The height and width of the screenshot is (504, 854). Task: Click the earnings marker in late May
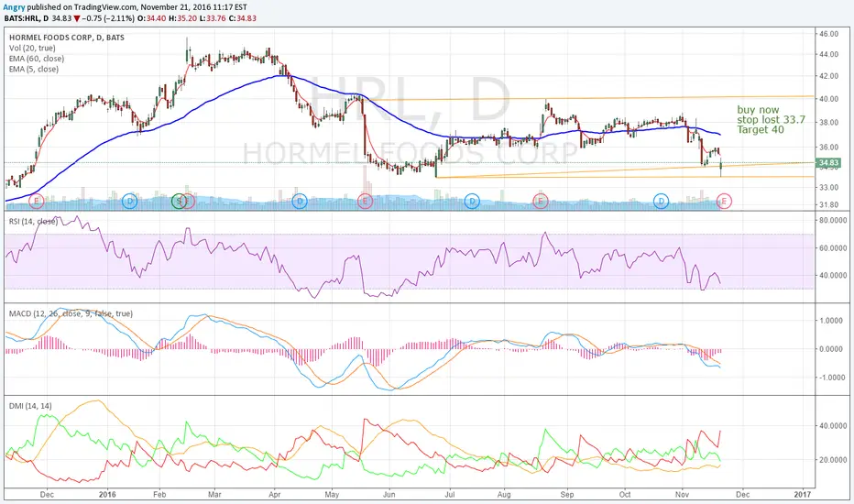(x=365, y=201)
